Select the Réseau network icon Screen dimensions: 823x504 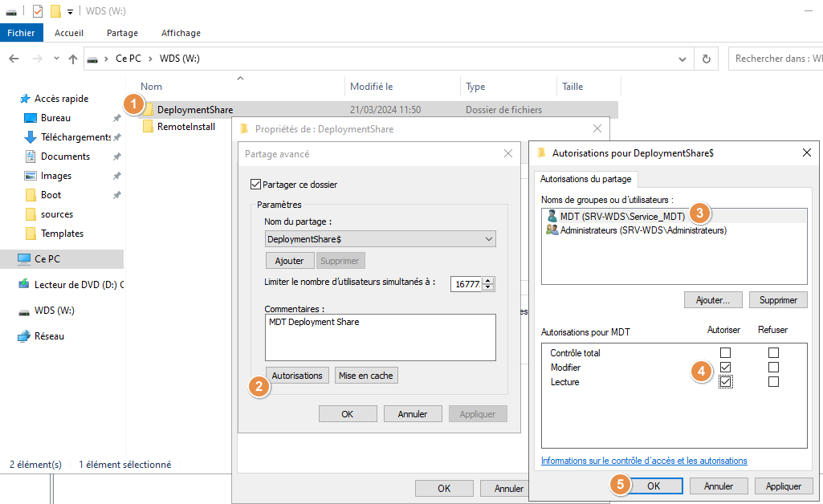coord(24,336)
